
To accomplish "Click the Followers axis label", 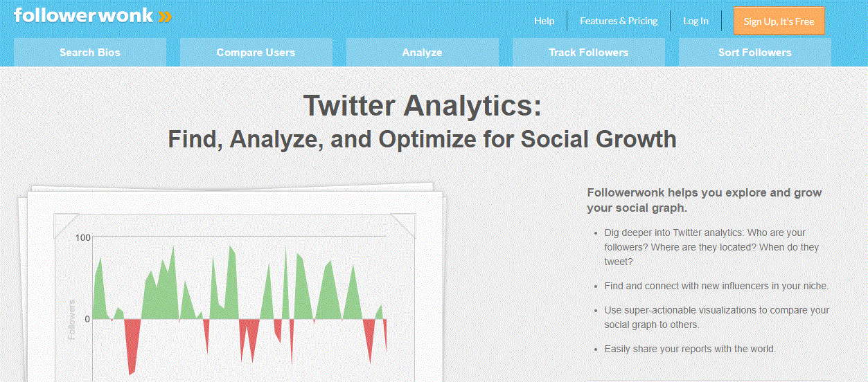I will [x=71, y=319].
